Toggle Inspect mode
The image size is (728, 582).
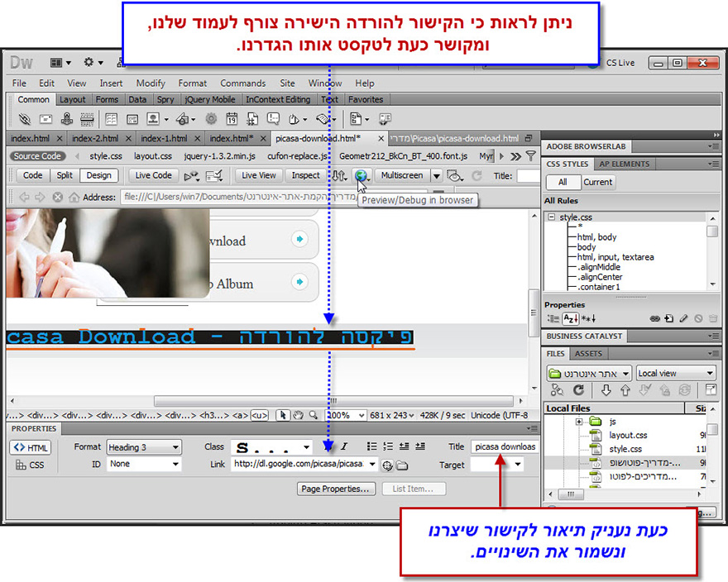305,175
